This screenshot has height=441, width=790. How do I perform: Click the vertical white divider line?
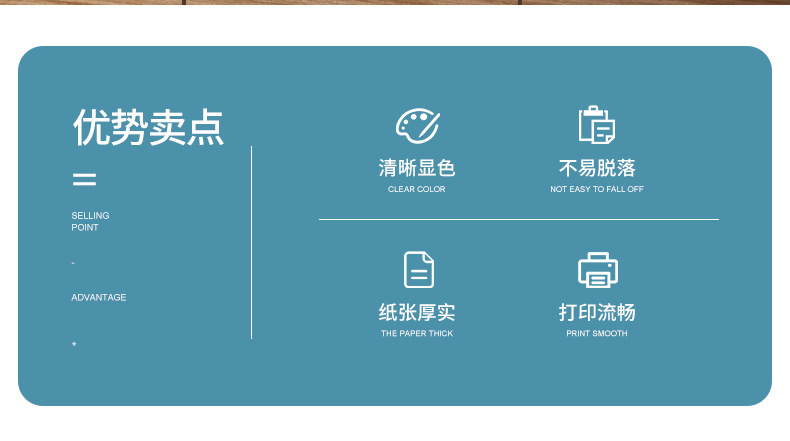(251, 242)
